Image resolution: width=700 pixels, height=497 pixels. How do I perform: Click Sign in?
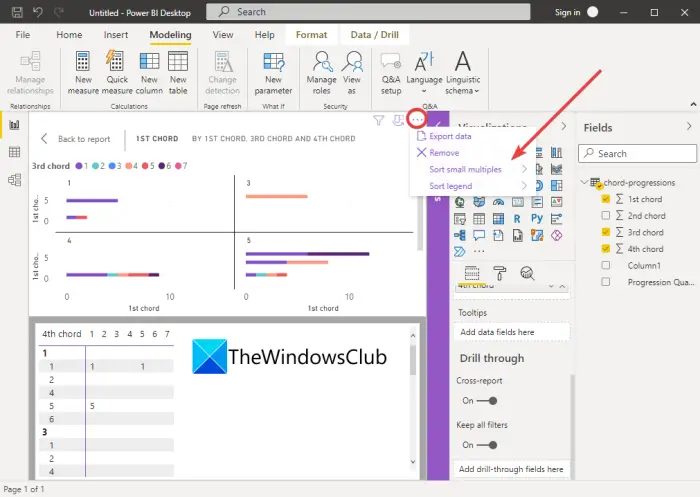point(567,12)
